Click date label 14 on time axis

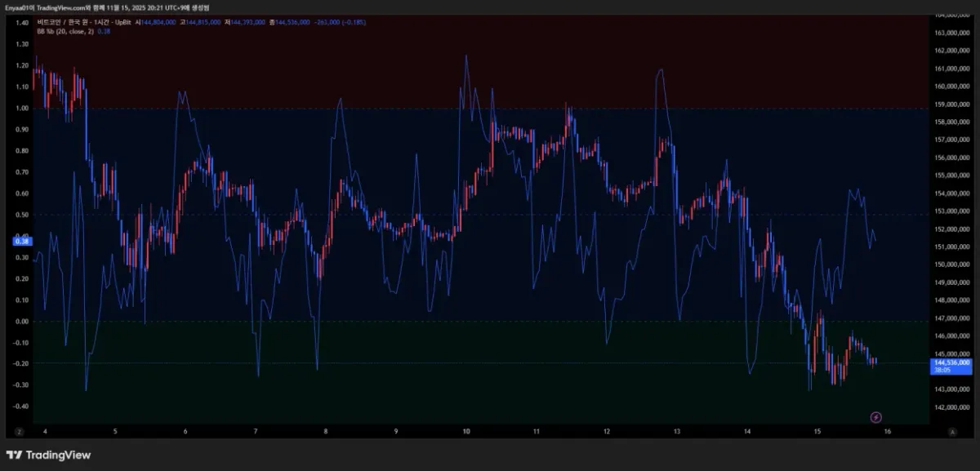[x=746, y=430]
